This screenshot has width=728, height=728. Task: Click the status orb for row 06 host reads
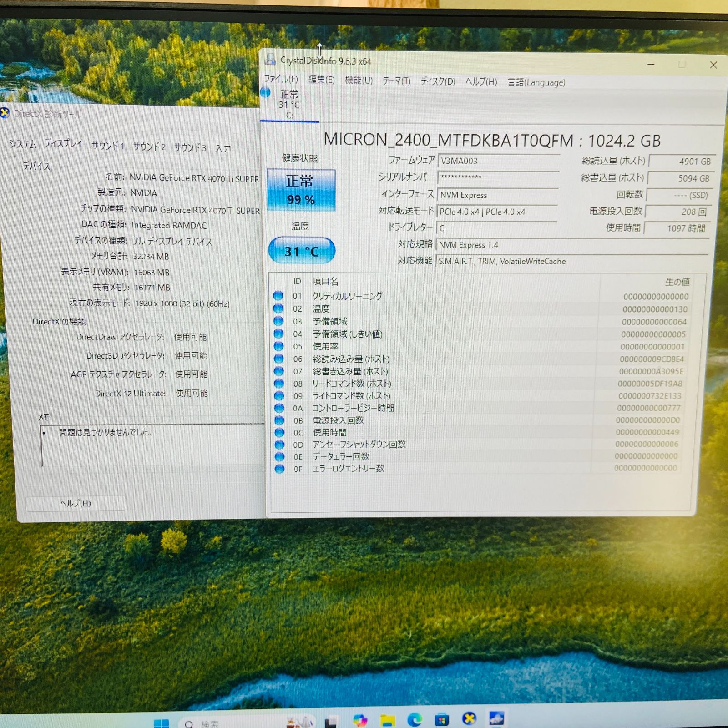[278, 359]
